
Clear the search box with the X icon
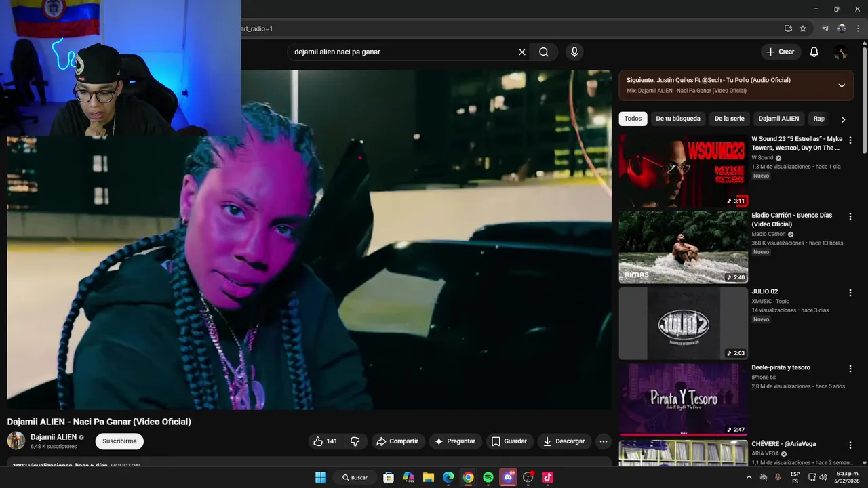[522, 52]
